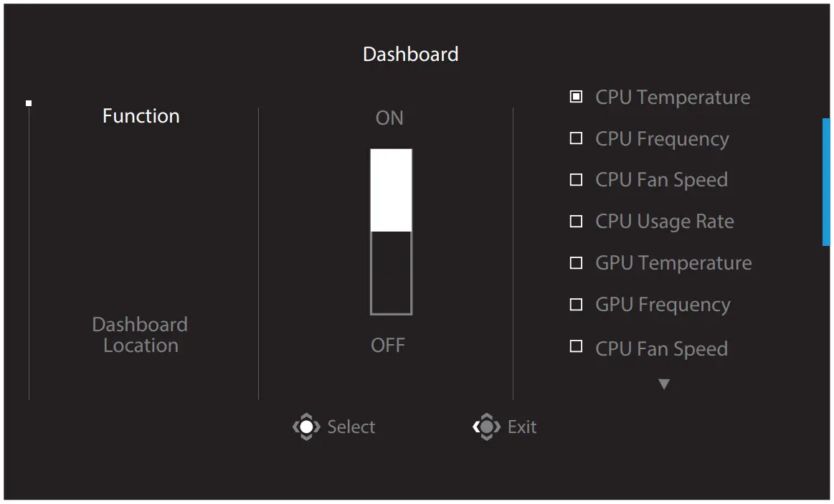Open Dashboard Location settings
Image resolution: width=834 pixels, height=504 pixels.
(x=141, y=334)
